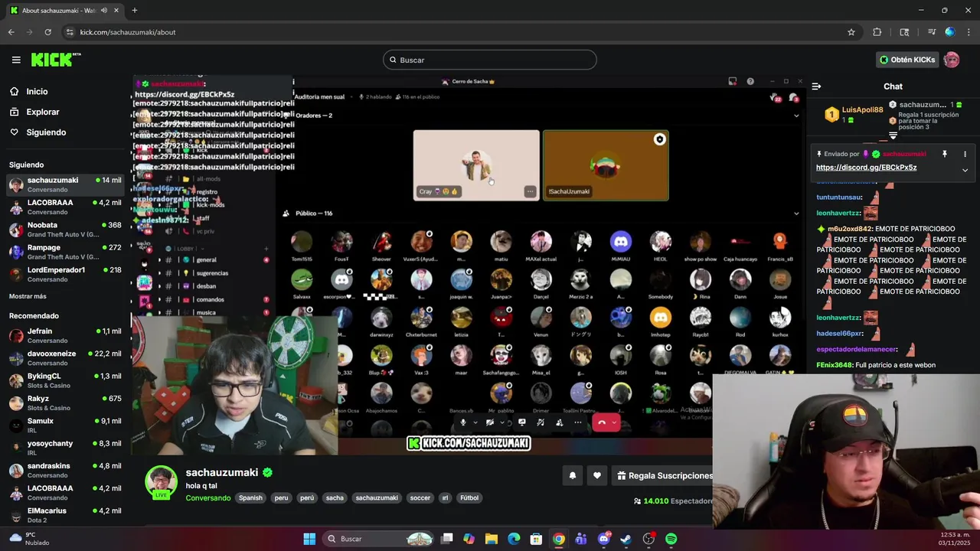Viewport: 980px width, 551px height.
Task: Open Microsoft Edge from taskbar
Action: point(514,539)
